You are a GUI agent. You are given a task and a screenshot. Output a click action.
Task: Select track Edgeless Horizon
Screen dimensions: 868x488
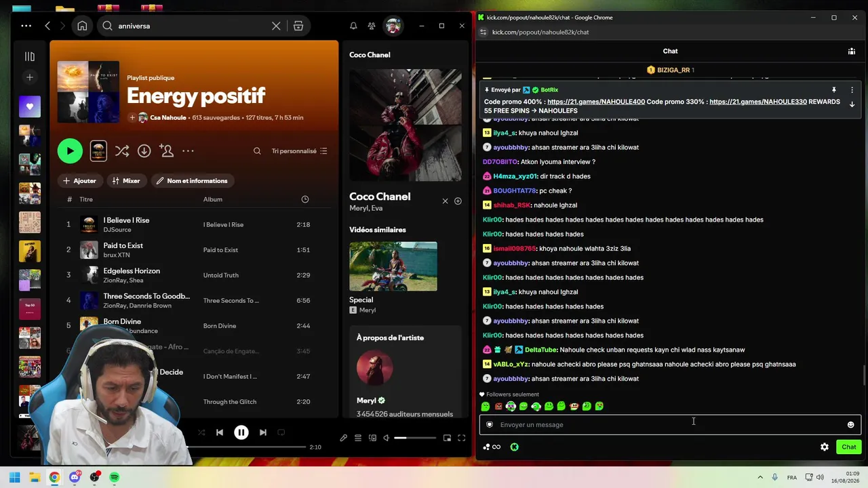(194, 275)
